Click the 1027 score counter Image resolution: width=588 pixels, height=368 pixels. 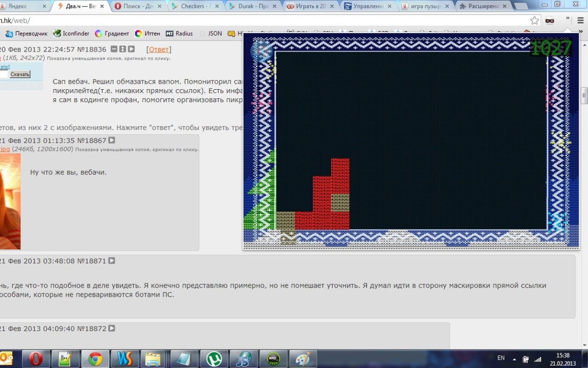tap(550, 48)
